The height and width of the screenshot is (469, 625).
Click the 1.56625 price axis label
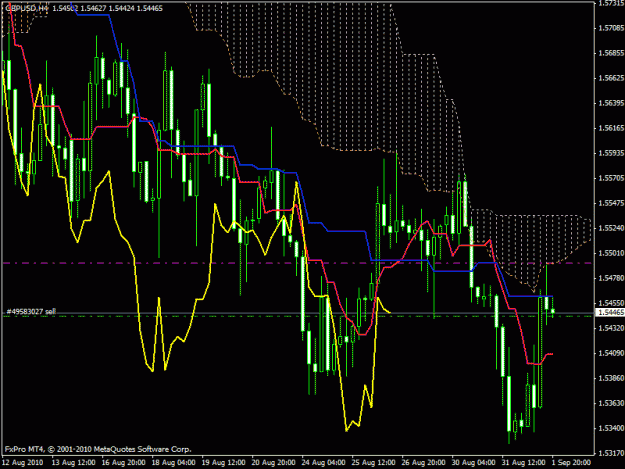click(611, 78)
